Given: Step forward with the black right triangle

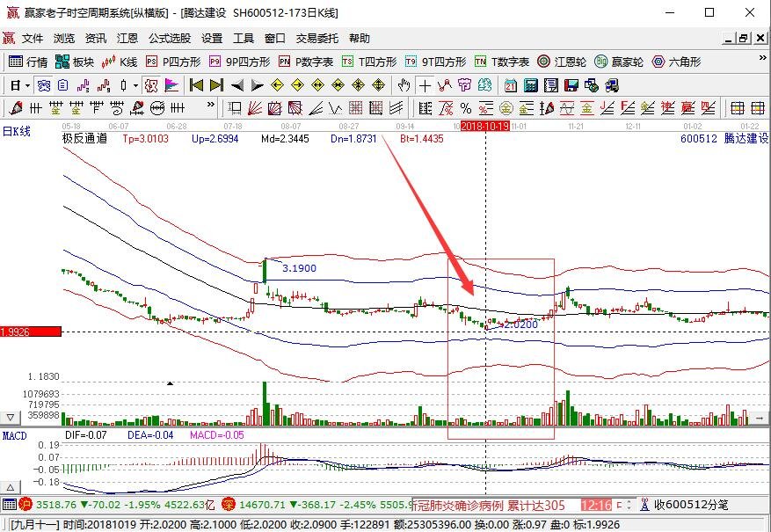Looking at the screenshot, I should [258, 85].
